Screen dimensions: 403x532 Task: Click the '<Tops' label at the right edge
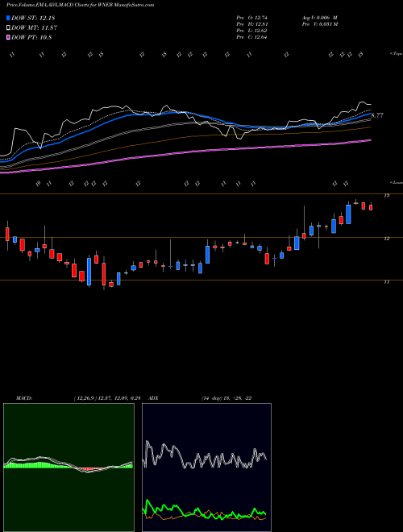(396, 54)
